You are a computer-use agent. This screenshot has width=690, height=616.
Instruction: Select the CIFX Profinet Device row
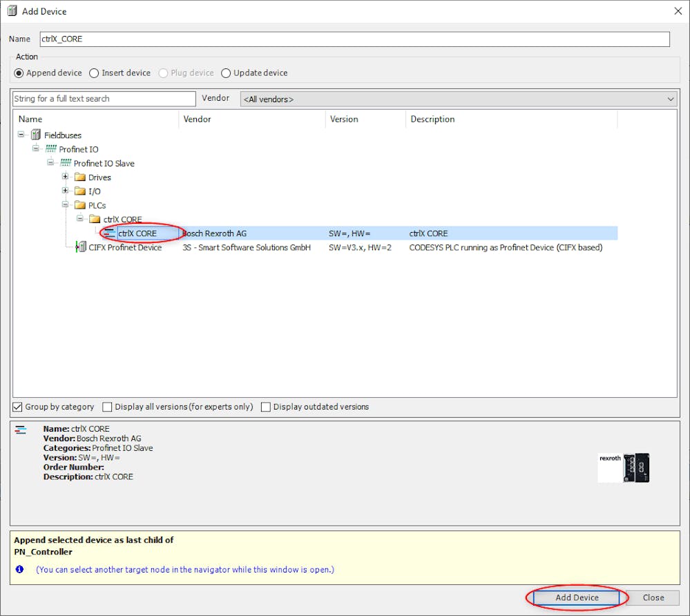tap(339, 247)
